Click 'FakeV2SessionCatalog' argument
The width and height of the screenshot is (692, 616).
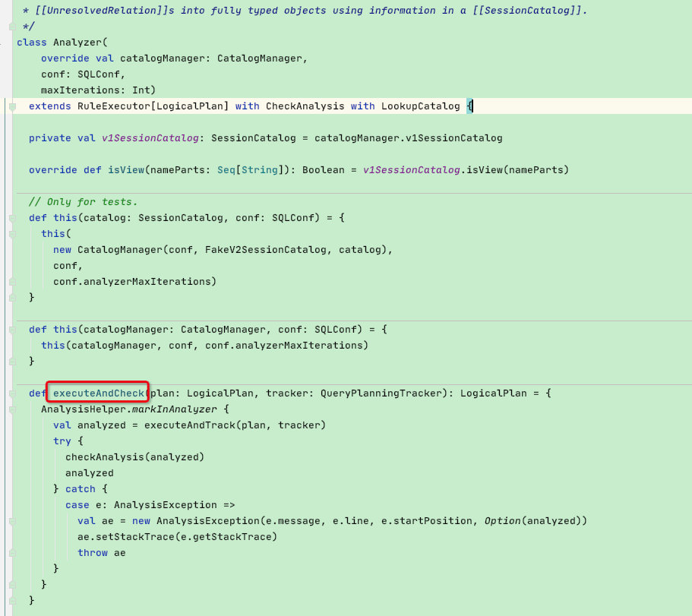click(265, 250)
